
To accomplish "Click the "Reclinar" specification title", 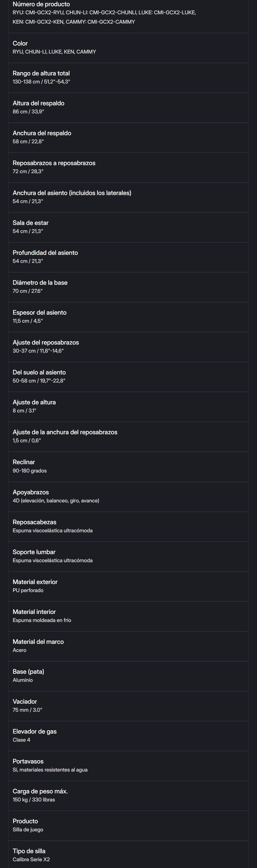I will 24,462.
